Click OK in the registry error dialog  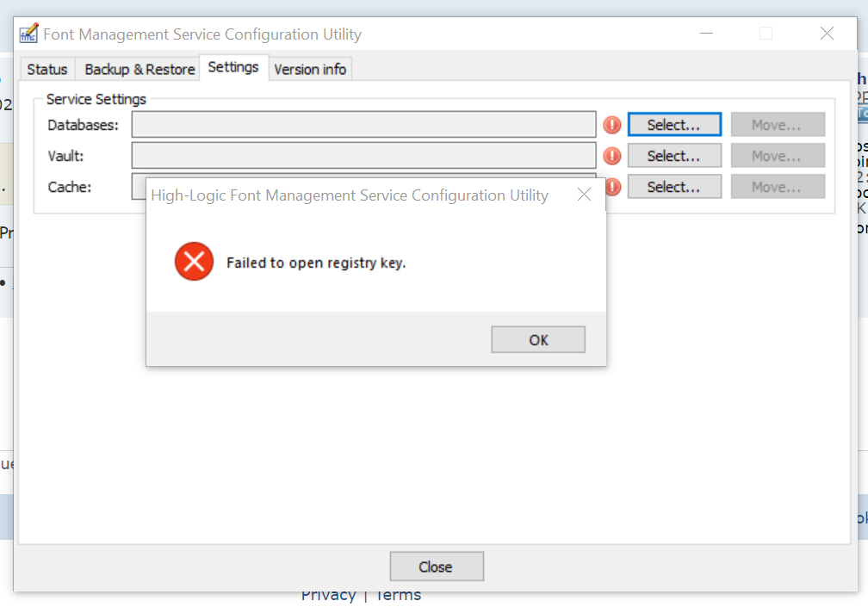click(x=538, y=339)
